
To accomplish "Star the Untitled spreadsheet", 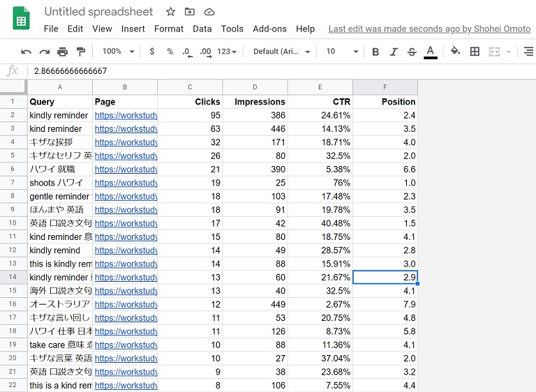I will pos(171,12).
